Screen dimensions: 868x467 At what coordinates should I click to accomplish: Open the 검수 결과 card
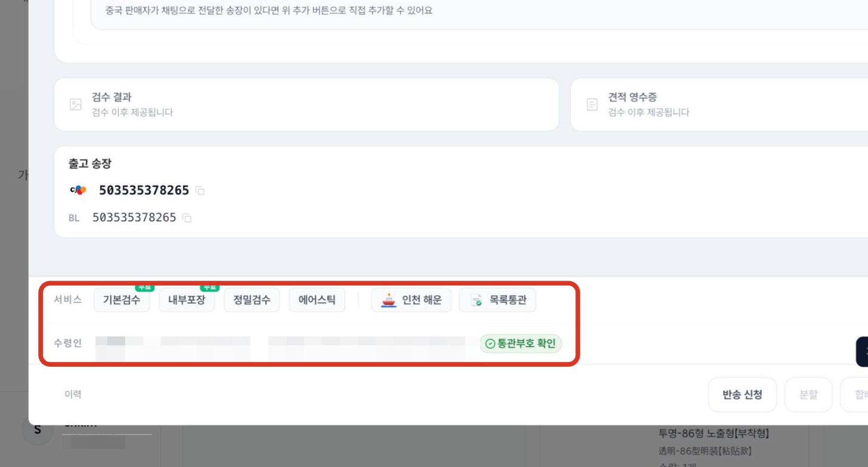(307, 105)
